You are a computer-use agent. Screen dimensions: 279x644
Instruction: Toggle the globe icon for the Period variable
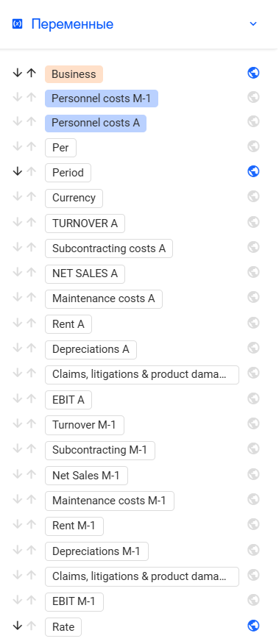click(253, 171)
